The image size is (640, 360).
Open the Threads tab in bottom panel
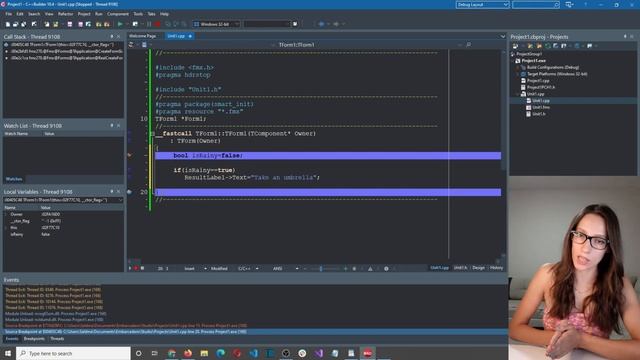pos(57,338)
